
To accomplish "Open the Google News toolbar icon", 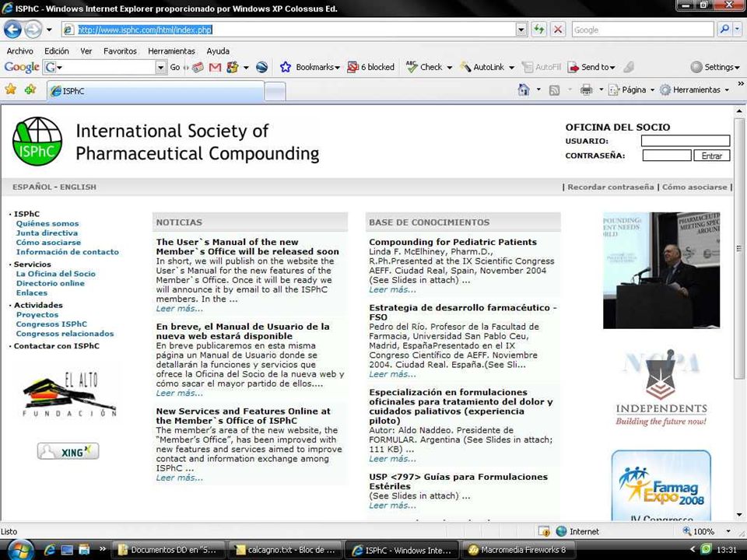I will tap(198, 67).
